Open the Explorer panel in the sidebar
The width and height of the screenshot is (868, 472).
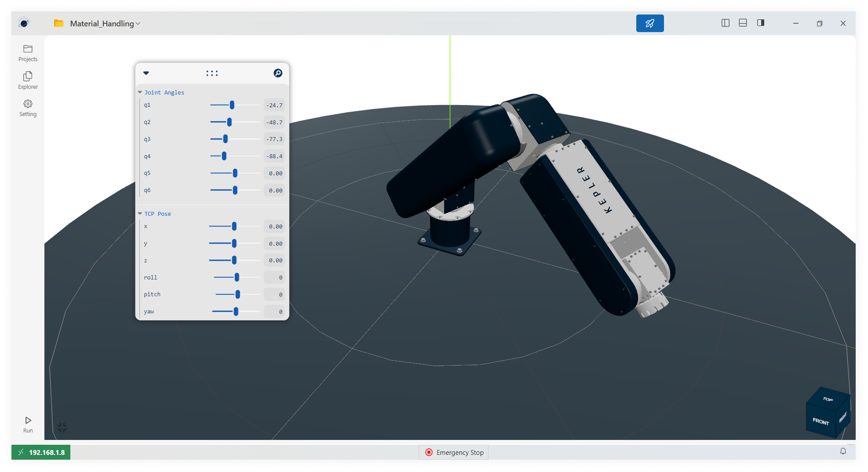tap(28, 80)
